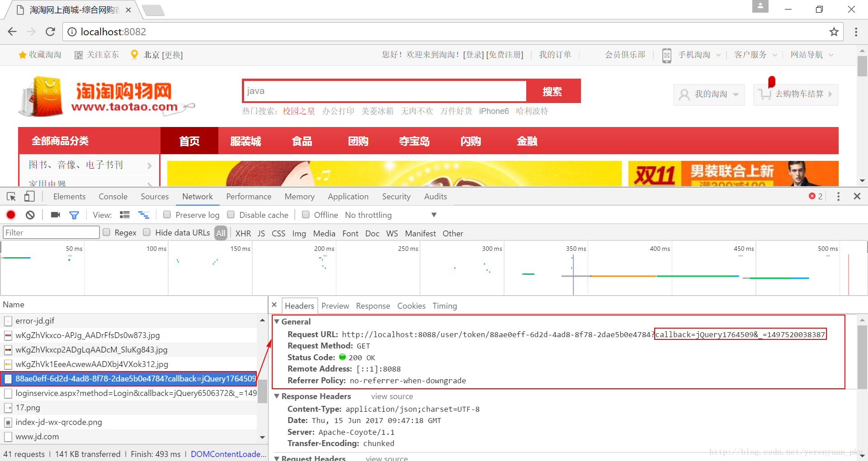Image resolution: width=868 pixels, height=461 pixels.
Task: Open the Response tab
Action: pos(373,306)
